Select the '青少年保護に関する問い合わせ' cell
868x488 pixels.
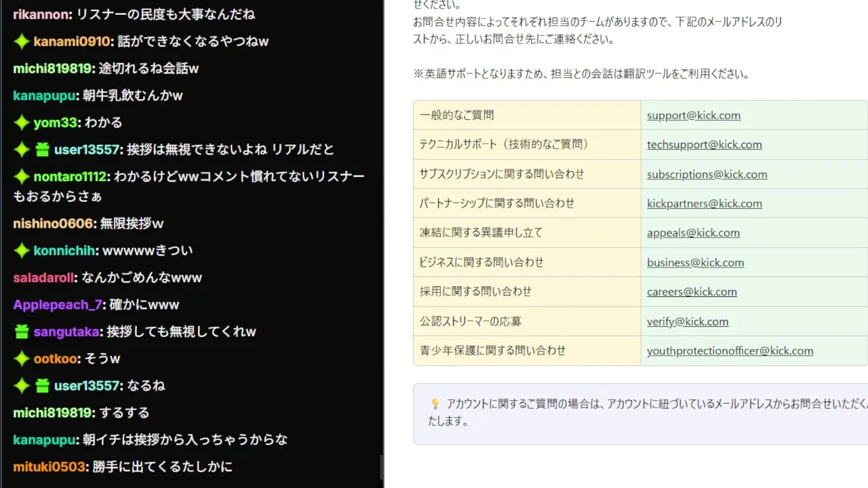point(527,350)
